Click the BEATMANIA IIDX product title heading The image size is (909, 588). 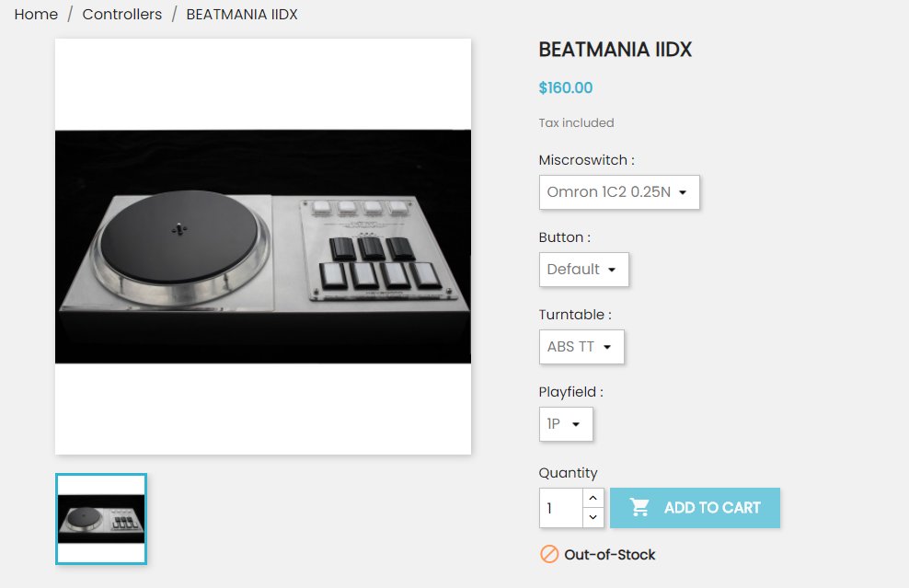615,50
